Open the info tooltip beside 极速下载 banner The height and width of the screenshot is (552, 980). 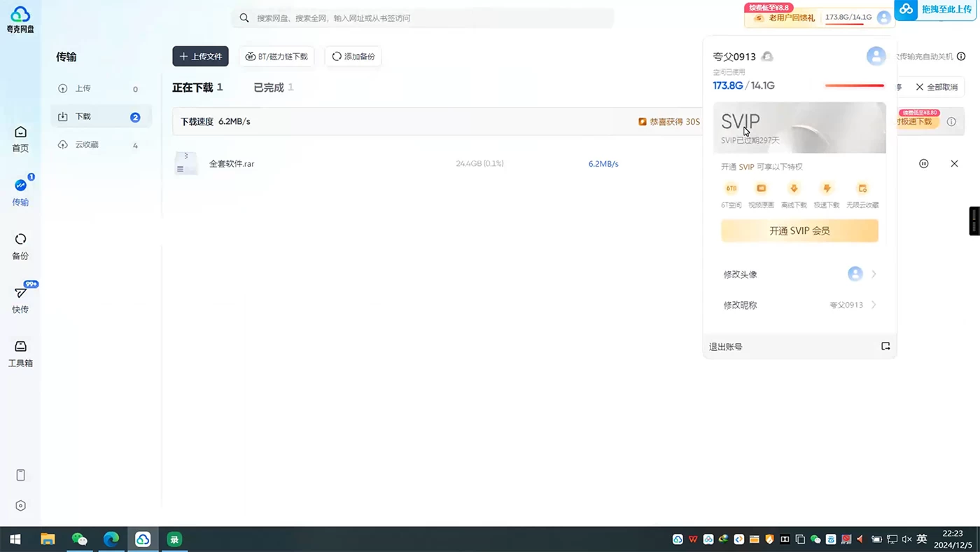951,121
